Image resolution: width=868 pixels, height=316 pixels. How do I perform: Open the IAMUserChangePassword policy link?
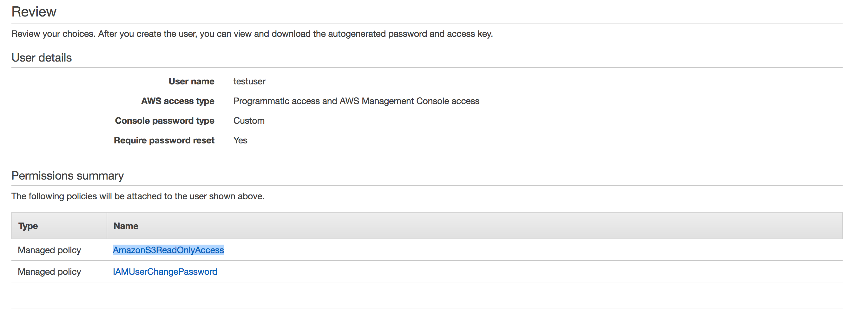[165, 272]
